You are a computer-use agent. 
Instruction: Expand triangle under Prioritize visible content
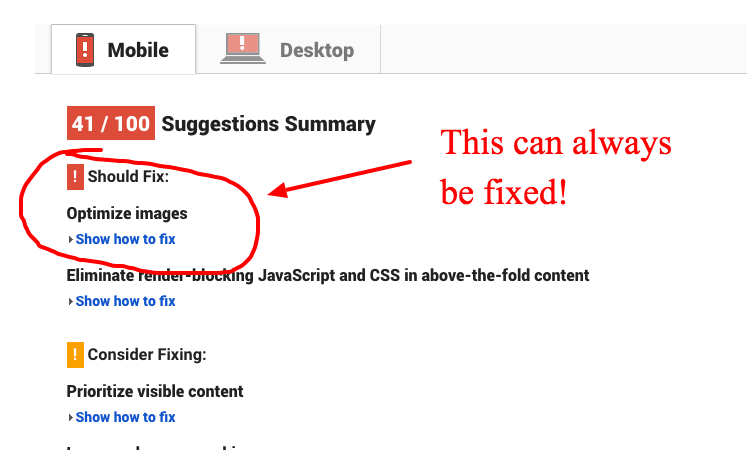pos(71,418)
